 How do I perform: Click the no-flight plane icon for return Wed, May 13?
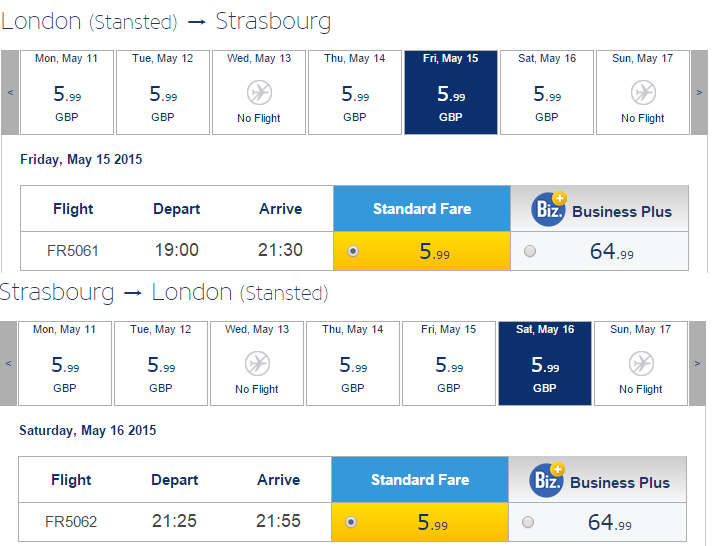(257, 364)
